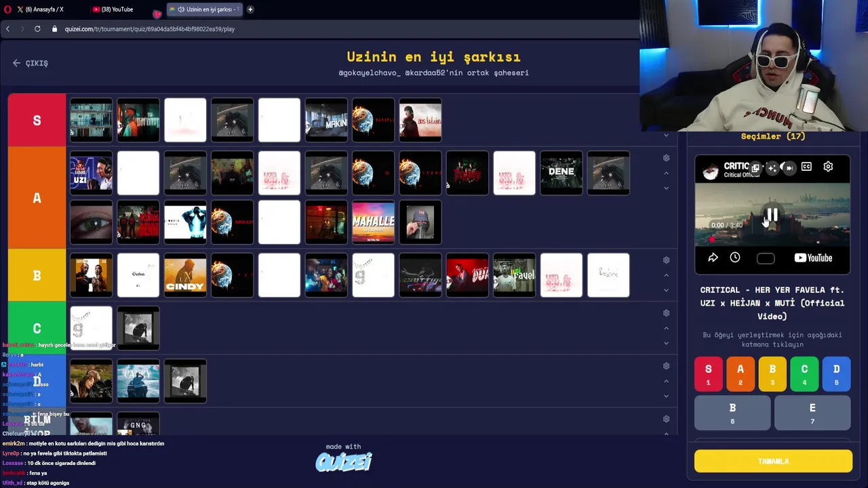Skip to next video icon
The height and width of the screenshot is (488, 868).
tap(789, 167)
